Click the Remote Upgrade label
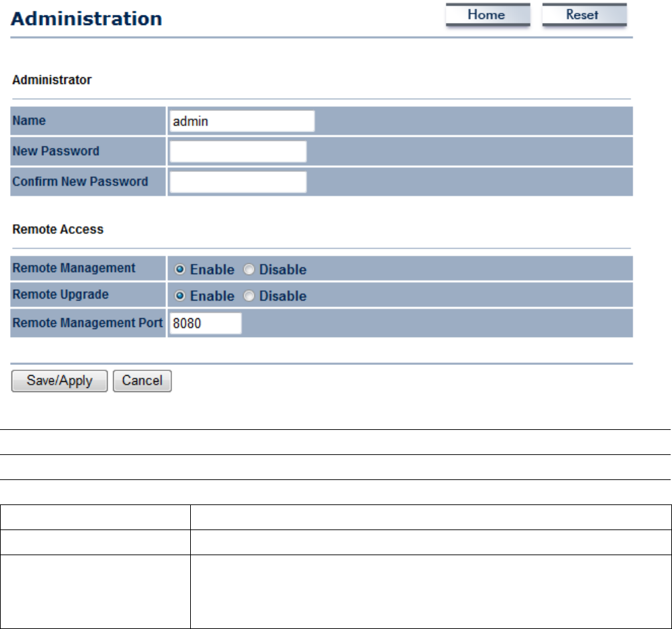The height and width of the screenshot is (629, 672). pyautogui.click(x=60, y=295)
